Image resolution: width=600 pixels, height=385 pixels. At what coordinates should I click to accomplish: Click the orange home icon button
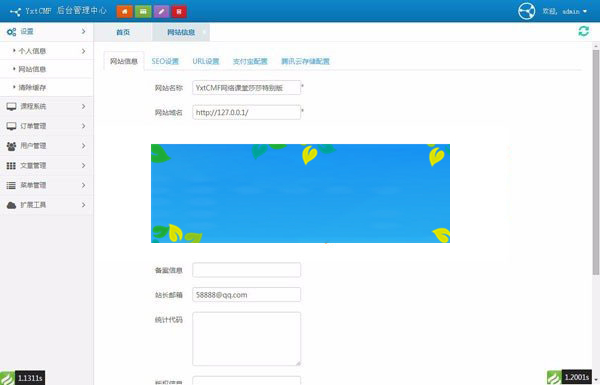[x=124, y=11]
